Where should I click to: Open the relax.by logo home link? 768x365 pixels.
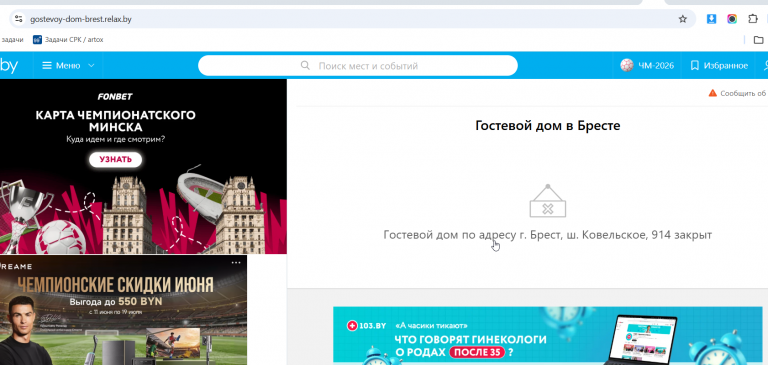point(9,66)
